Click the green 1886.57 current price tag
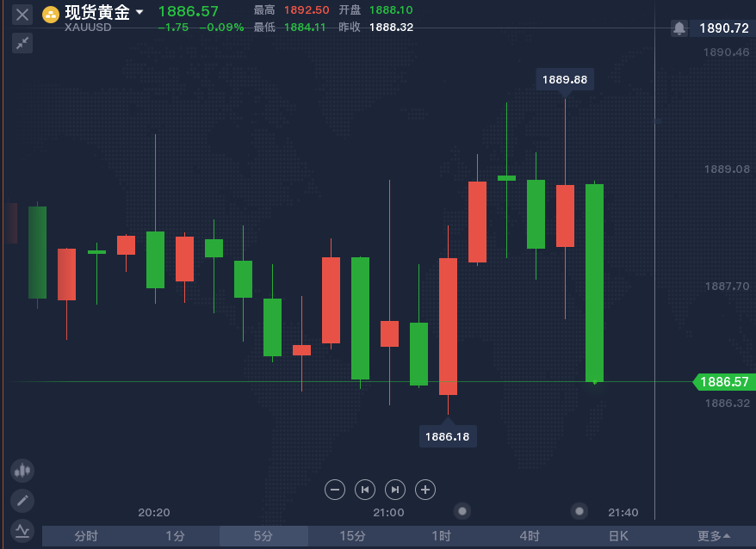Image resolution: width=756 pixels, height=549 pixels. pos(723,382)
